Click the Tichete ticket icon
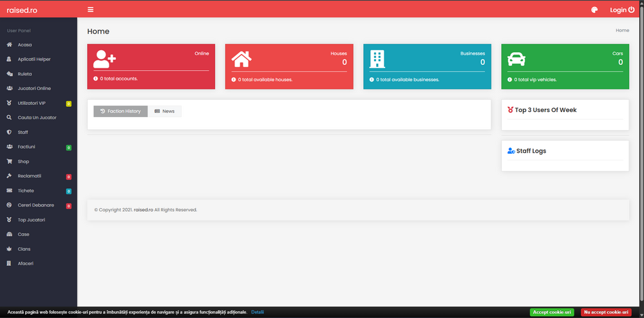 10,191
